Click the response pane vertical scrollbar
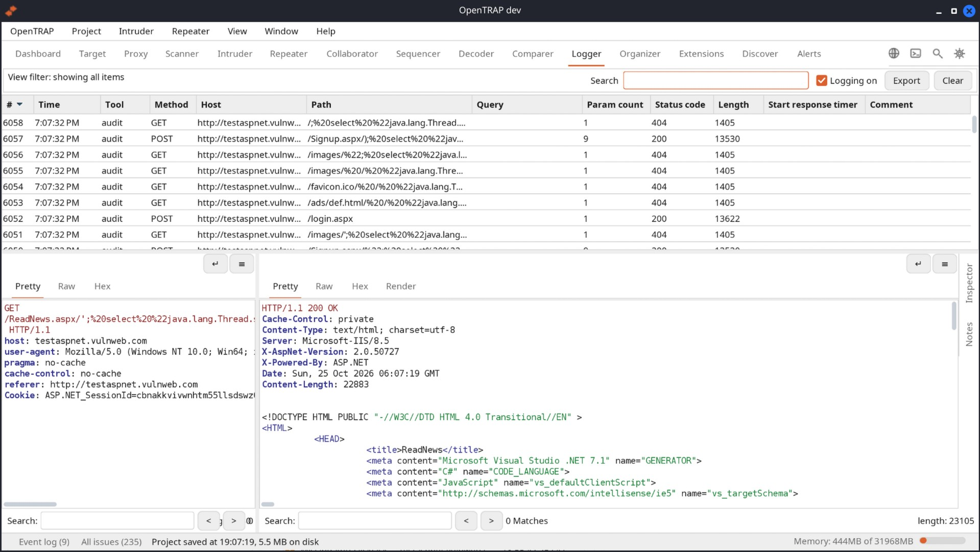 [953, 315]
